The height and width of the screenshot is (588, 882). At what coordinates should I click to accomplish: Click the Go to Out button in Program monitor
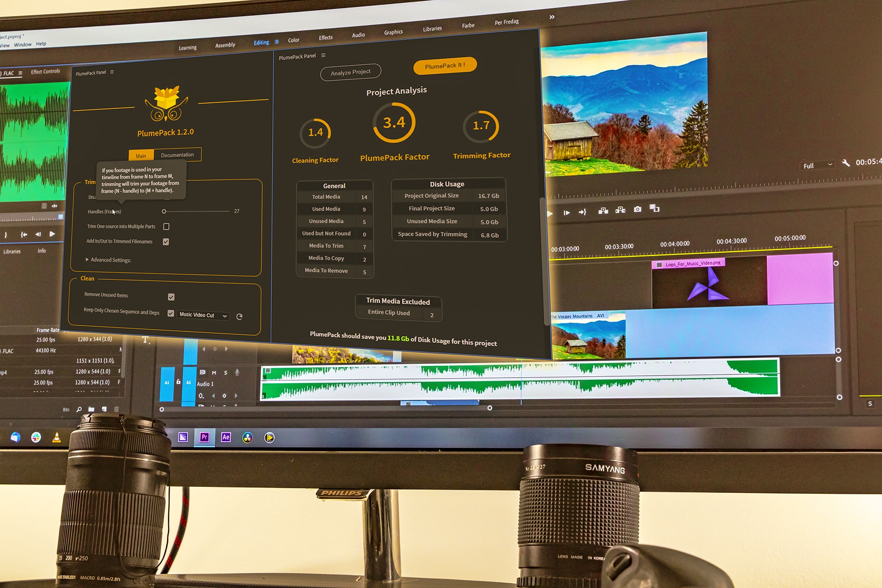point(582,212)
